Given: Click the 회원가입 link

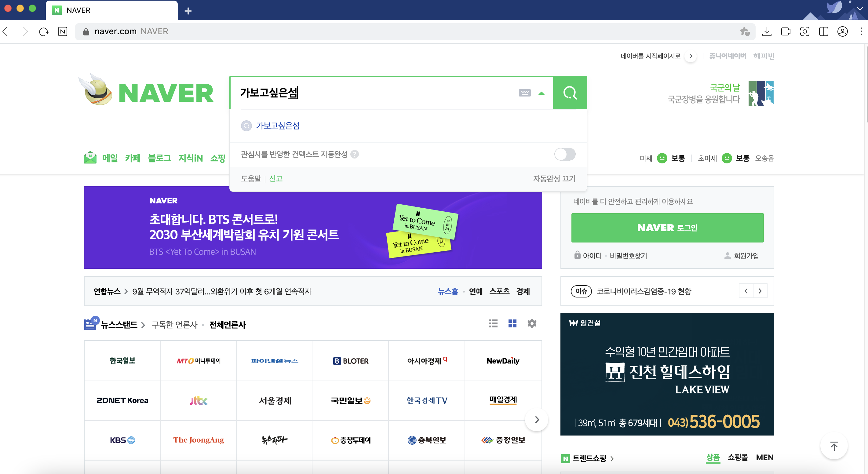Looking at the screenshot, I should (746, 256).
